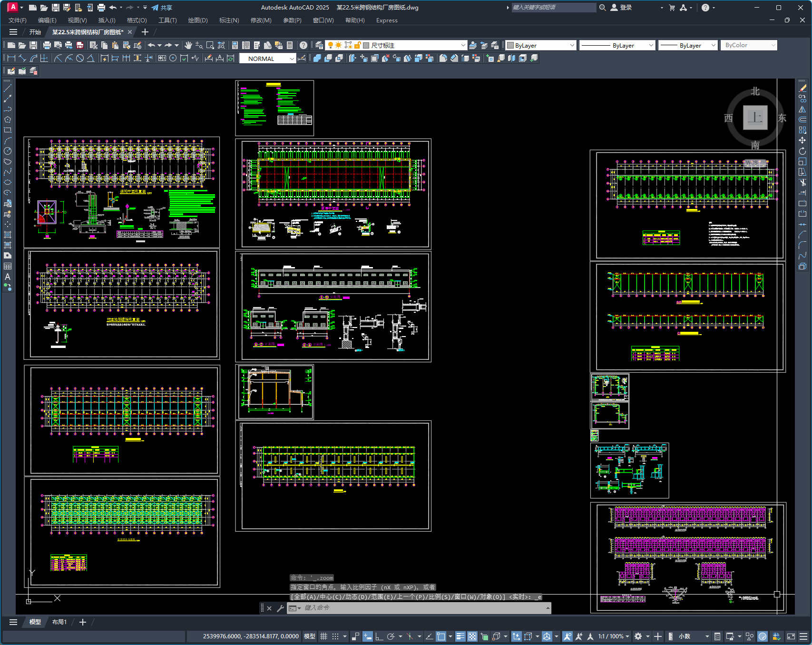This screenshot has width=812, height=645.
Task: Select the Pan hand tool
Action: 188,45
